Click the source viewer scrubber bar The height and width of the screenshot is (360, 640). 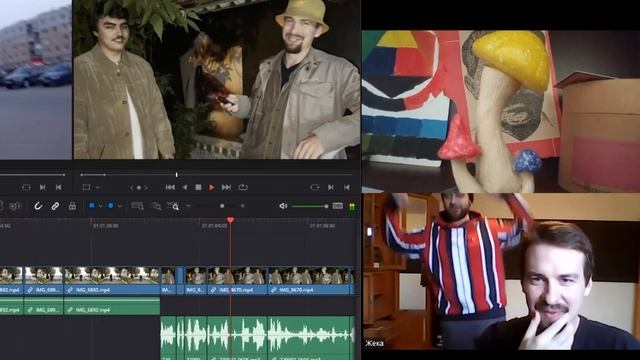pos(32,175)
